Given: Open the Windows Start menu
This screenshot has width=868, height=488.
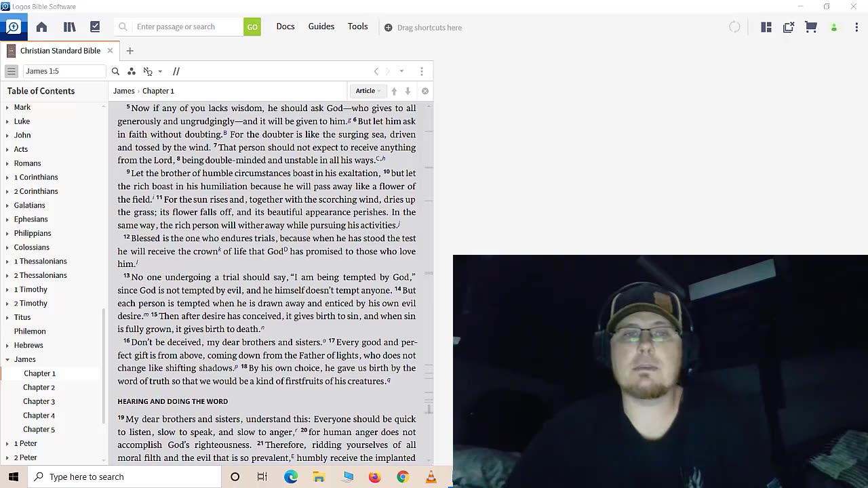Looking at the screenshot, I should (x=14, y=476).
